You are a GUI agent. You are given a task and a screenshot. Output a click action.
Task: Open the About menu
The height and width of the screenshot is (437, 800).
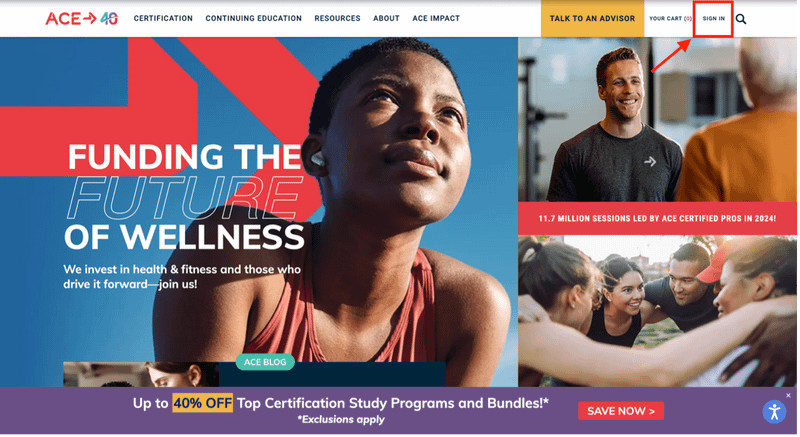387,18
